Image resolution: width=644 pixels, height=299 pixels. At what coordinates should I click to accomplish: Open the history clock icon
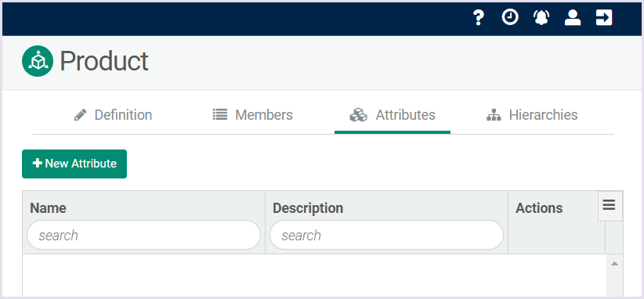(510, 18)
